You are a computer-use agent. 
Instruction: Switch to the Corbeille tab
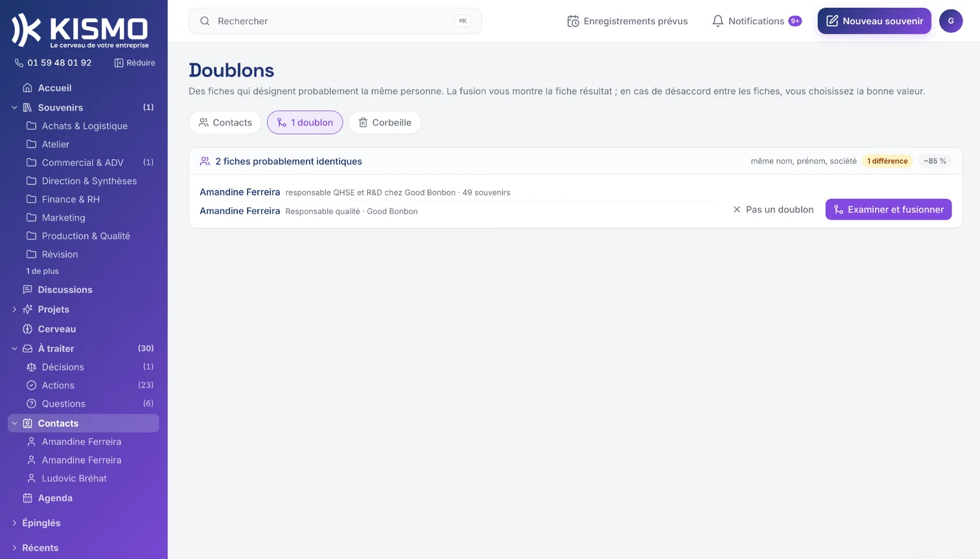point(385,122)
